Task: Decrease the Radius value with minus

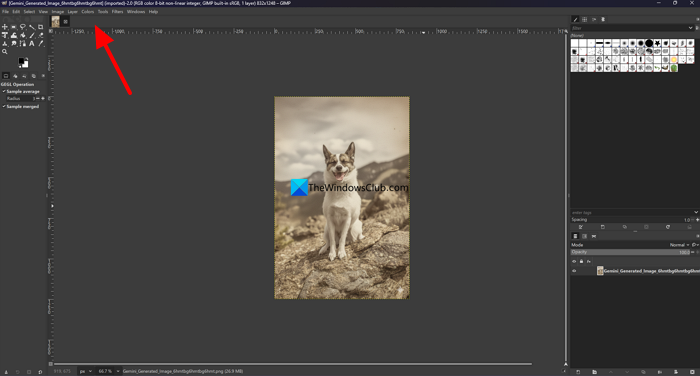Action: click(x=38, y=99)
